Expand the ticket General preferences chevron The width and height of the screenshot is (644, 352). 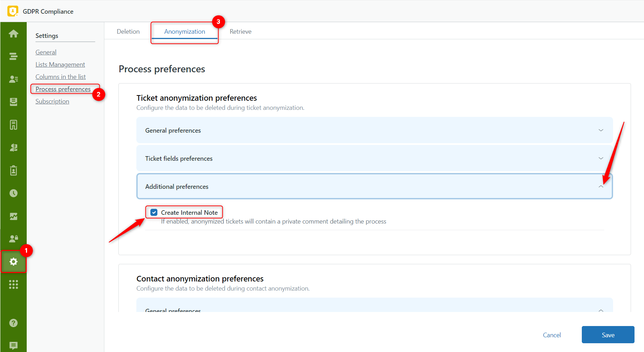pos(601,130)
